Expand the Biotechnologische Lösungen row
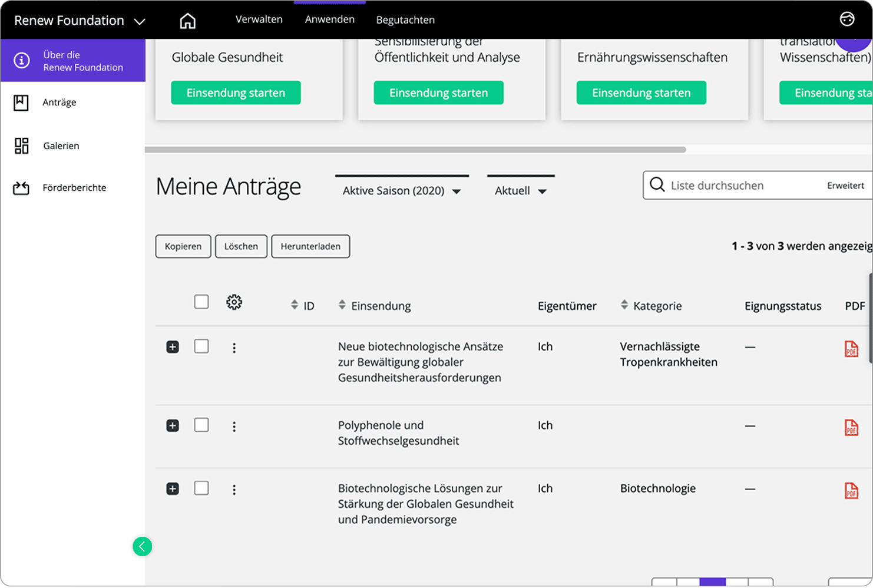The width and height of the screenshot is (873, 588). 173,488
